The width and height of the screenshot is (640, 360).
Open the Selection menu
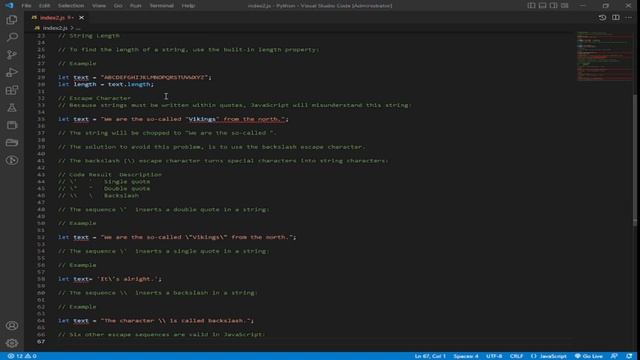coord(71,6)
